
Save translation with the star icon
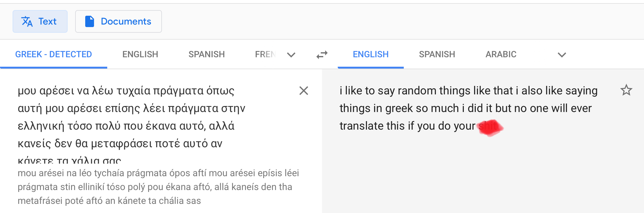tap(626, 90)
